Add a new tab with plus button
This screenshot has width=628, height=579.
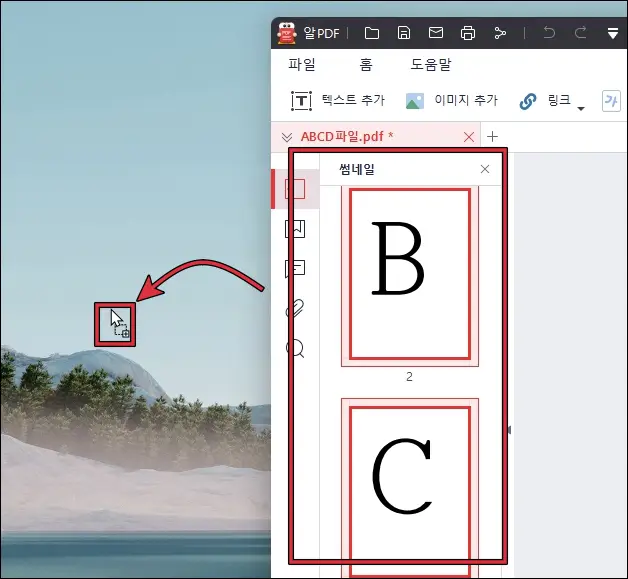point(492,137)
